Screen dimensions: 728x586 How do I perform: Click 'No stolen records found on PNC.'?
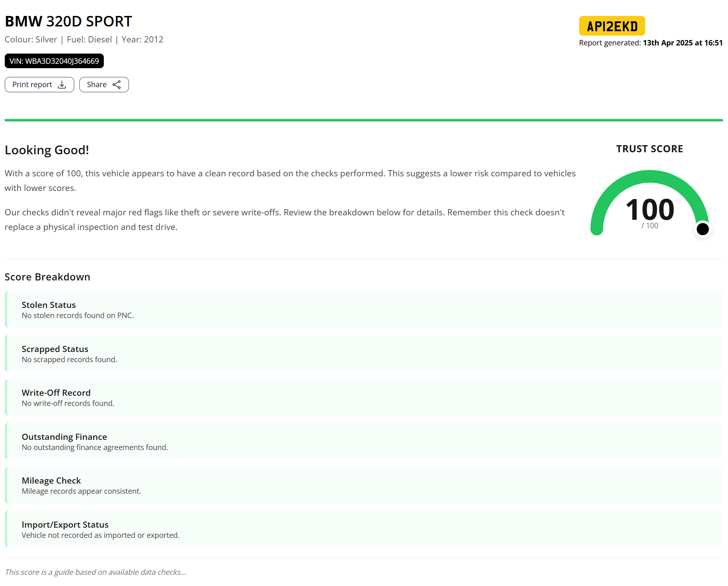click(x=78, y=315)
